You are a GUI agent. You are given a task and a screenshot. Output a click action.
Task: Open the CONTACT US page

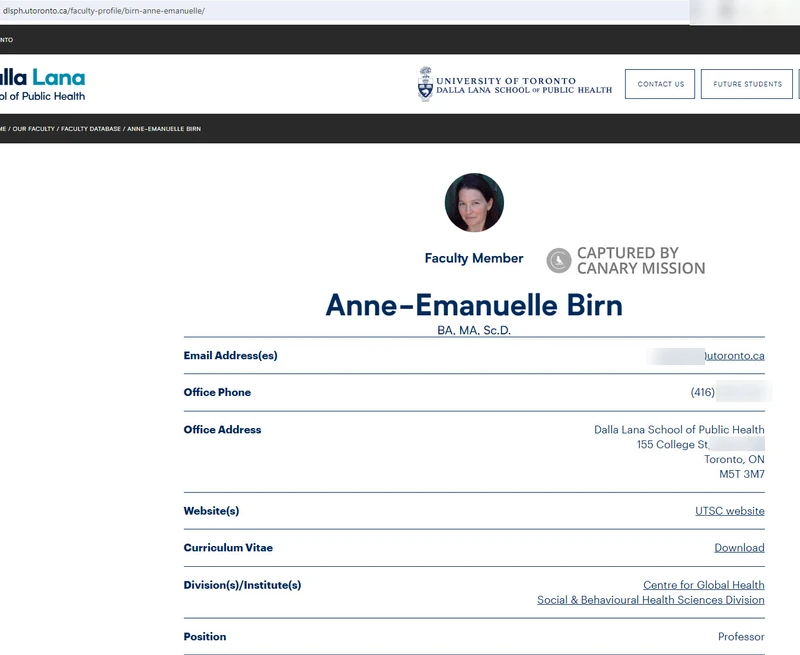point(660,84)
